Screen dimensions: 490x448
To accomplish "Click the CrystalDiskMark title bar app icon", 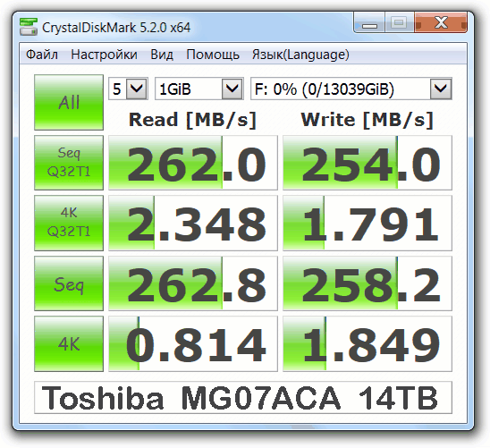I will tap(29, 27).
